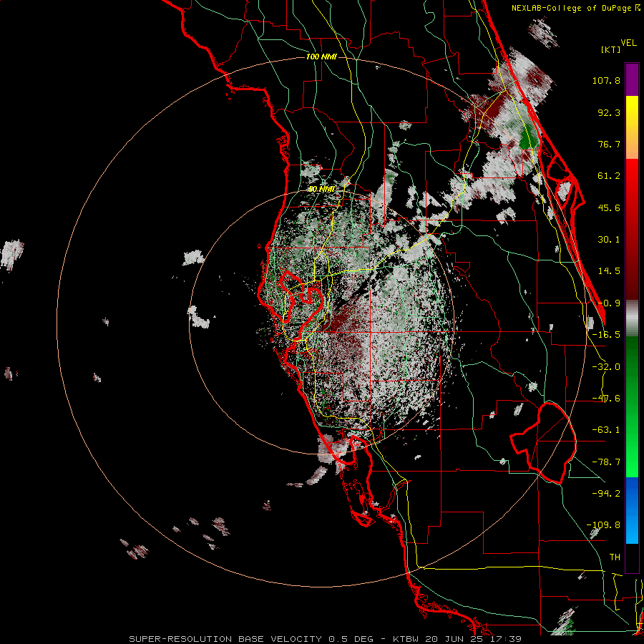644x644 pixels.
Task: Select the -0.9 velocity scale value
Action: pyautogui.click(x=609, y=303)
